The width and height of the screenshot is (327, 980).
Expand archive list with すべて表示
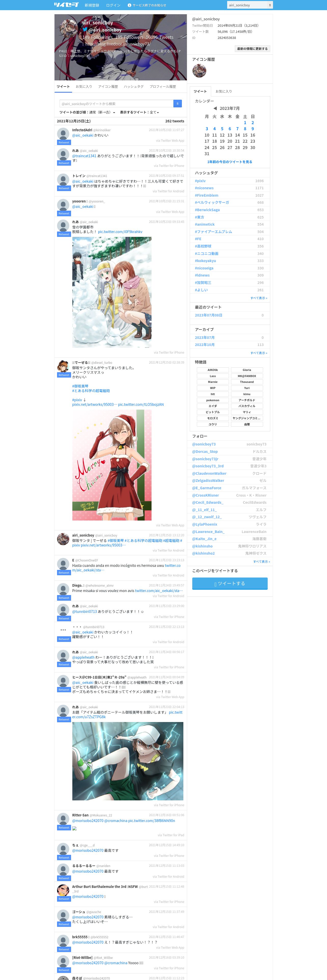tap(259, 353)
